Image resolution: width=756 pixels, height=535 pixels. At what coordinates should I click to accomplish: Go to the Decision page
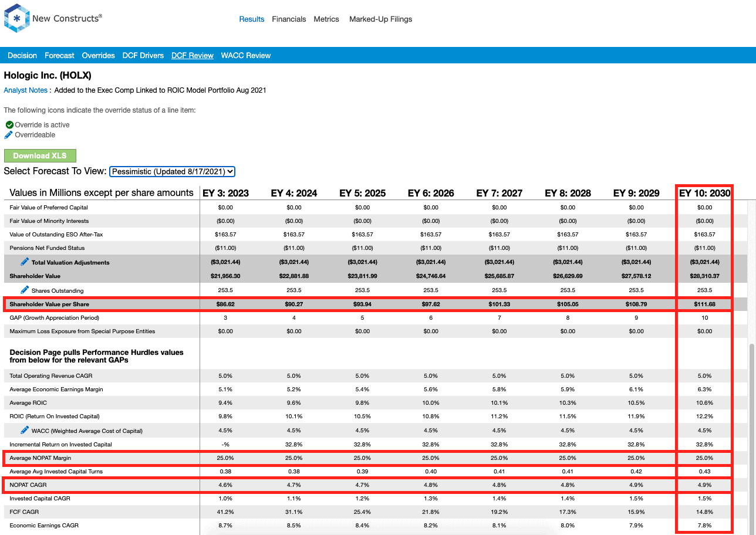click(x=22, y=56)
